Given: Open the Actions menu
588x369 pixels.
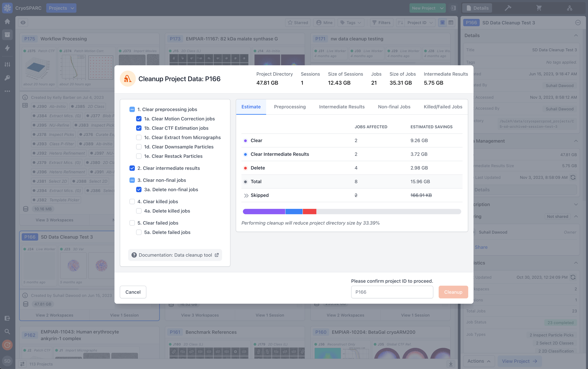Looking at the screenshot, I should pos(479,361).
